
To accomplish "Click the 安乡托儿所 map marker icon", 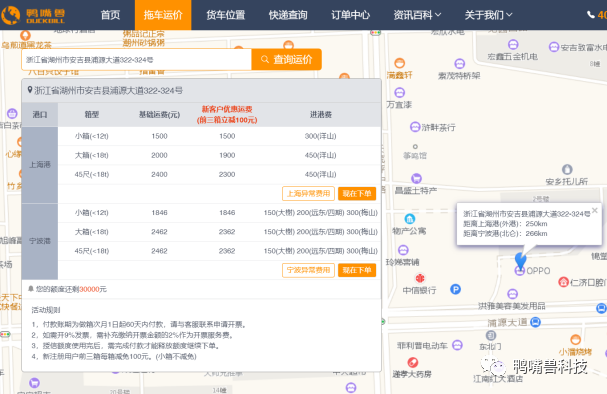I will (x=567, y=170).
